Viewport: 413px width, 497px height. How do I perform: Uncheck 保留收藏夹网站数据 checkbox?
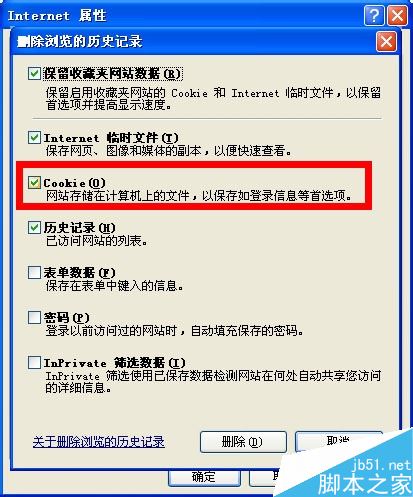pyautogui.click(x=34, y=74)
